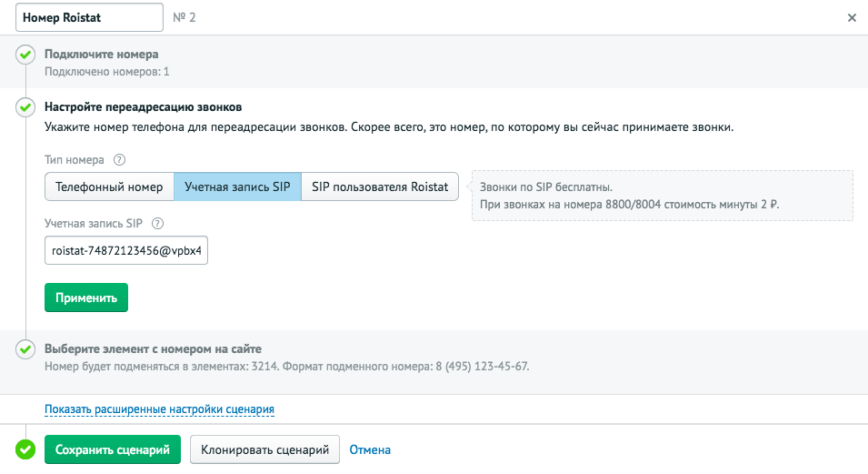This screenshot has width=868, height=474.
Task: Close the scenario editor with the X icon
Action: (852, 17)
